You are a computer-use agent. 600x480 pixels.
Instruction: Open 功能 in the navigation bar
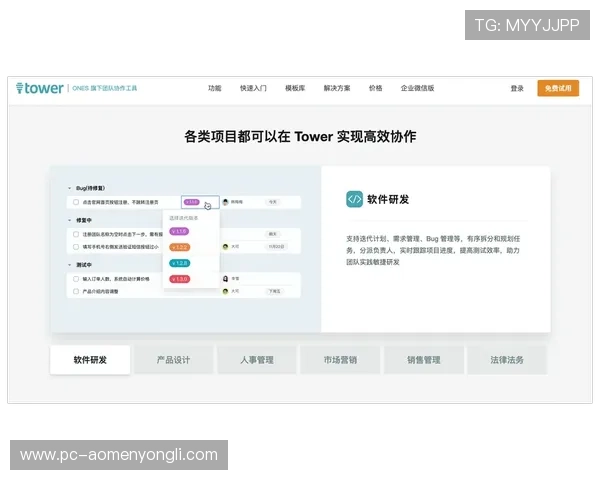[x=215, y=88]
